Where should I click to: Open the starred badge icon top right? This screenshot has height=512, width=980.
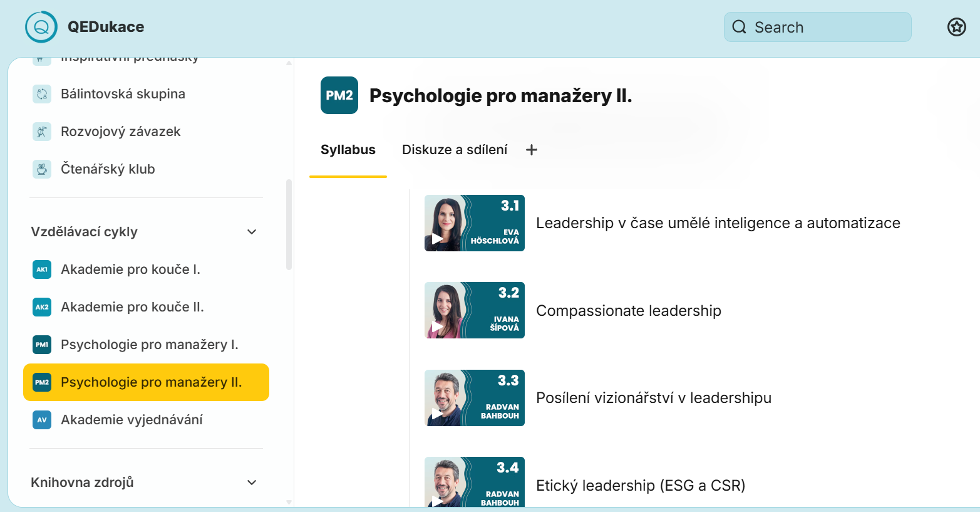[956, 27]
